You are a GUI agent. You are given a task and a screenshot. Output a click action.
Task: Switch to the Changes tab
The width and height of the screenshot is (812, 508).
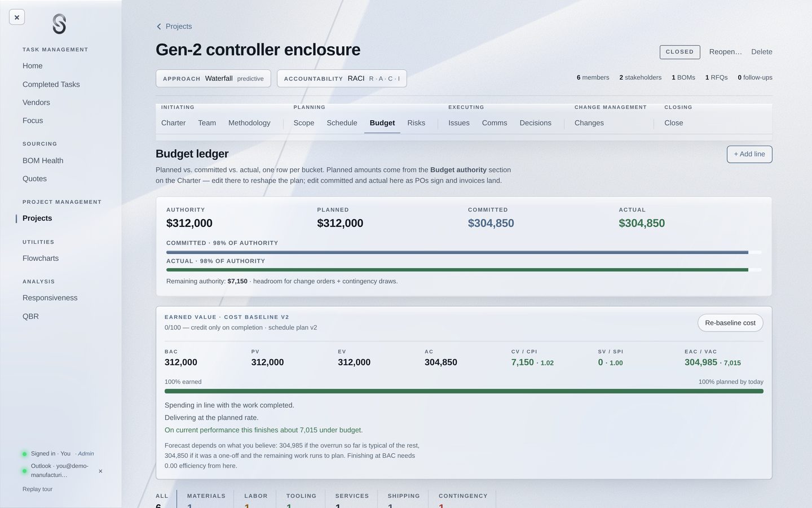coord(589,123)
